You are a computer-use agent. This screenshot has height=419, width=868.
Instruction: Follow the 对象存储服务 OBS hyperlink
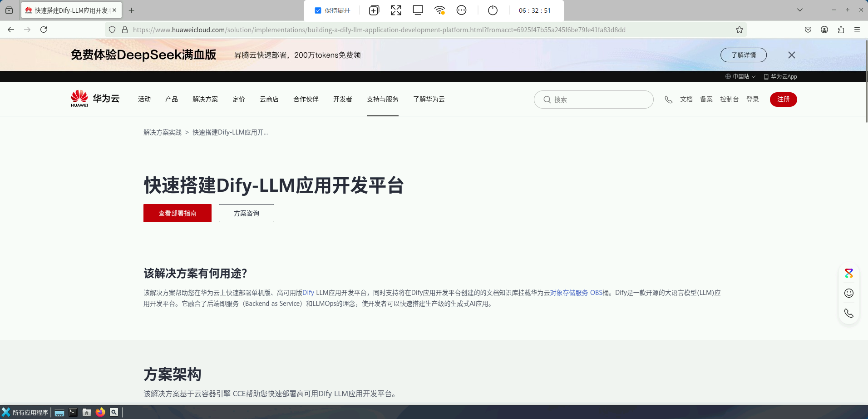[576, 293]
